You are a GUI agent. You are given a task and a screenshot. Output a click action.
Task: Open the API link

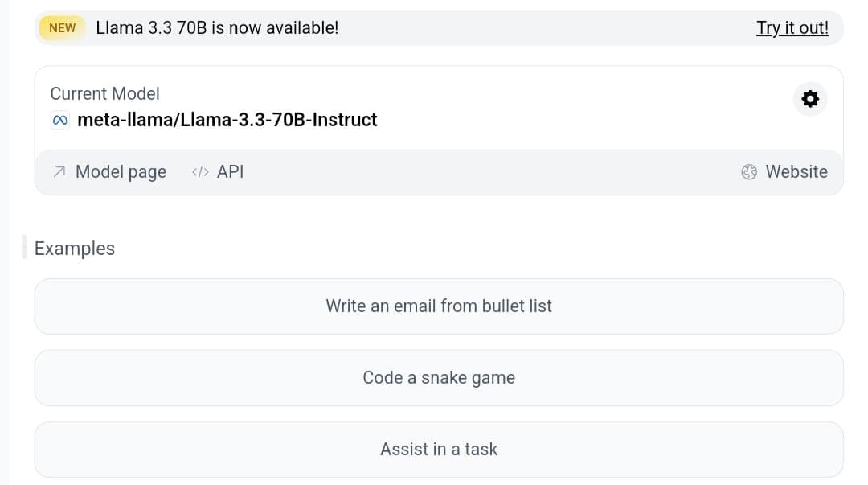coord(229,171)
